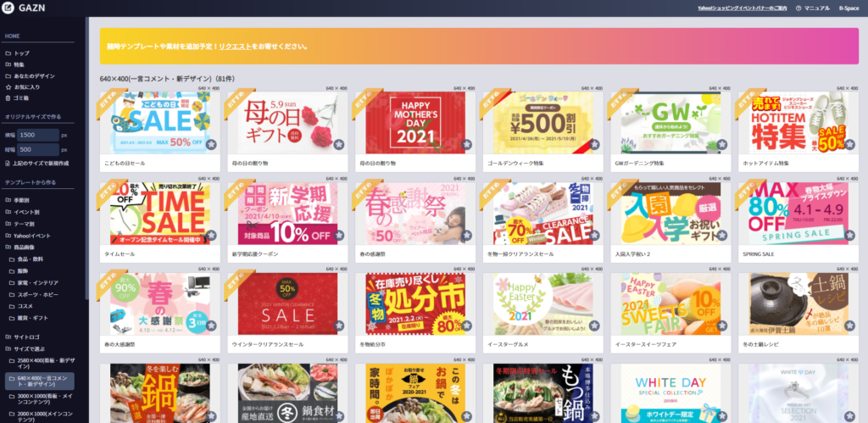Select 2580×400 看板 size entry

42,363
